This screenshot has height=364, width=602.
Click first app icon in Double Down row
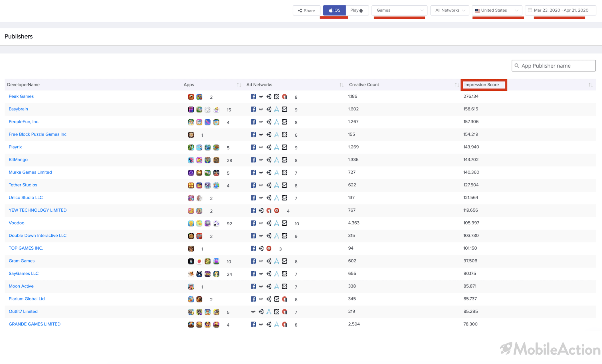pyautogui.click(x=191, y=236)
